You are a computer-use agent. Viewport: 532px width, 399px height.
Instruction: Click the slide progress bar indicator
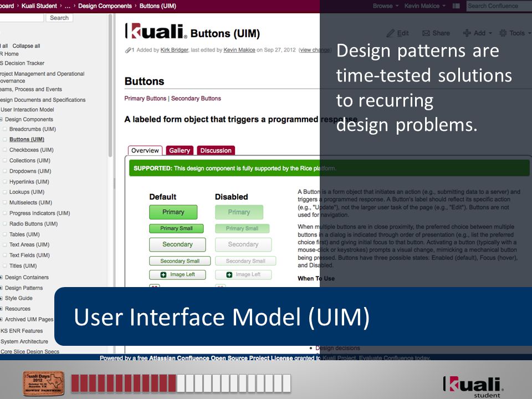point(181,383)
